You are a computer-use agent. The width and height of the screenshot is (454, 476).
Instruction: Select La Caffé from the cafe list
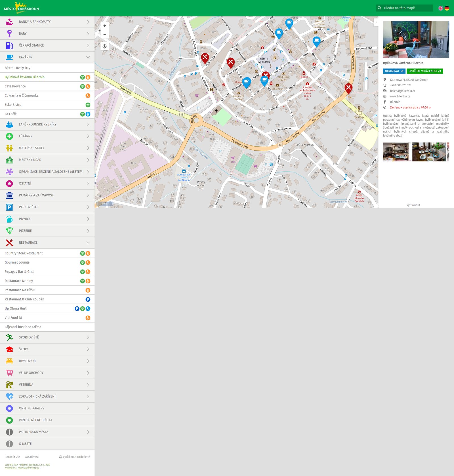pyautogui.click(x=11, y=114)
